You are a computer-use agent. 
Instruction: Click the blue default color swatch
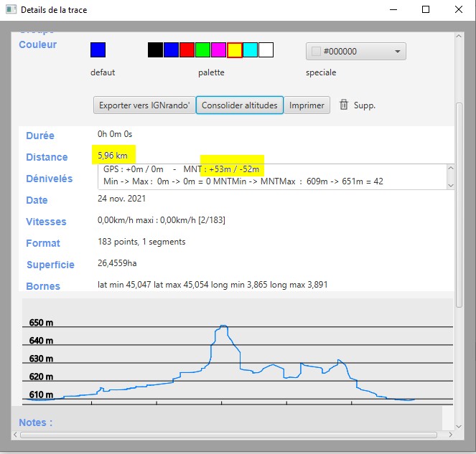[x=98, y=50]
